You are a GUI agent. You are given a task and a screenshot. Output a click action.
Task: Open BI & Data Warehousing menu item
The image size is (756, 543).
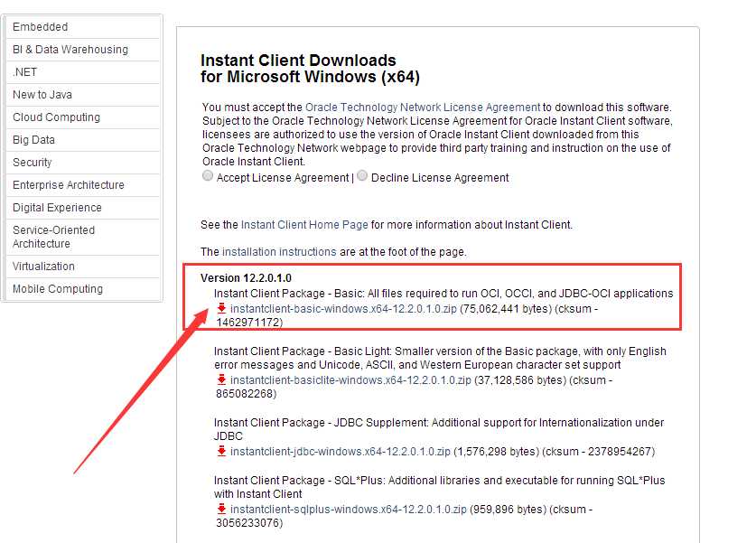[83, 50]
